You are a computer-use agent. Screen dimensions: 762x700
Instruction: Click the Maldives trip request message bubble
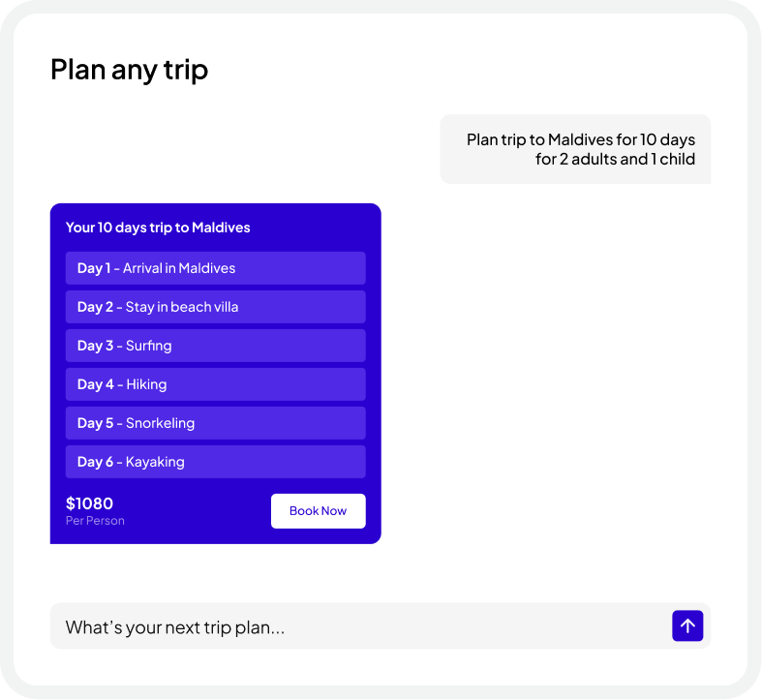(575, 149)
